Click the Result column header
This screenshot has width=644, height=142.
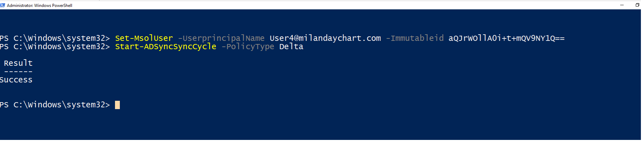click(x=18, y=63)
